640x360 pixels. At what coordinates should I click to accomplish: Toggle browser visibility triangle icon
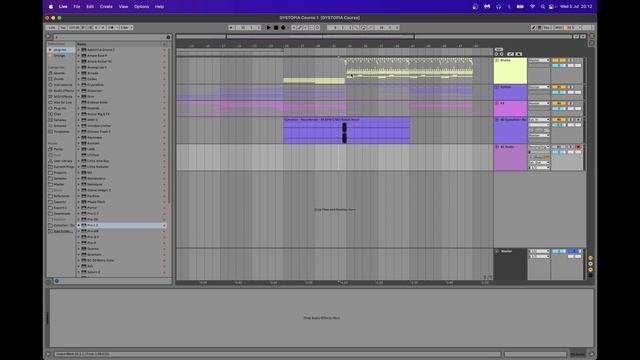tap(48, 37)
